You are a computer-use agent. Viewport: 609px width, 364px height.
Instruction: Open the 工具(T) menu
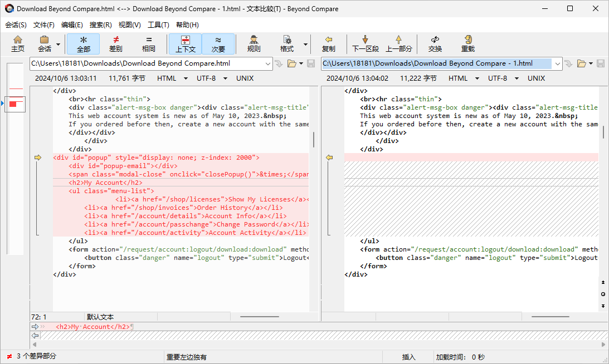pyautogui.click(x=158, y=25)
